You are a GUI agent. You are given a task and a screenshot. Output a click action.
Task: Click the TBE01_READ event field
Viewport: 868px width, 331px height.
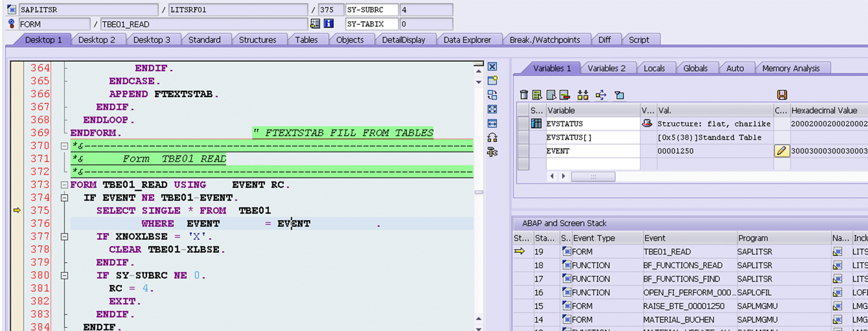(x=204, y=24)
